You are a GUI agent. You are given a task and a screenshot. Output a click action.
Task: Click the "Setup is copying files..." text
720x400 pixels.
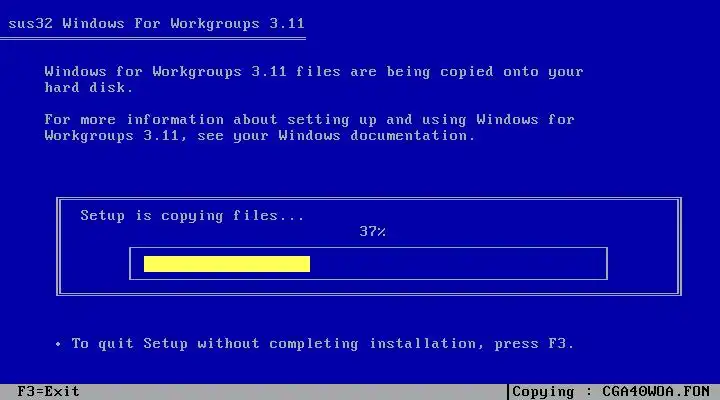click(x=192, y=215)
